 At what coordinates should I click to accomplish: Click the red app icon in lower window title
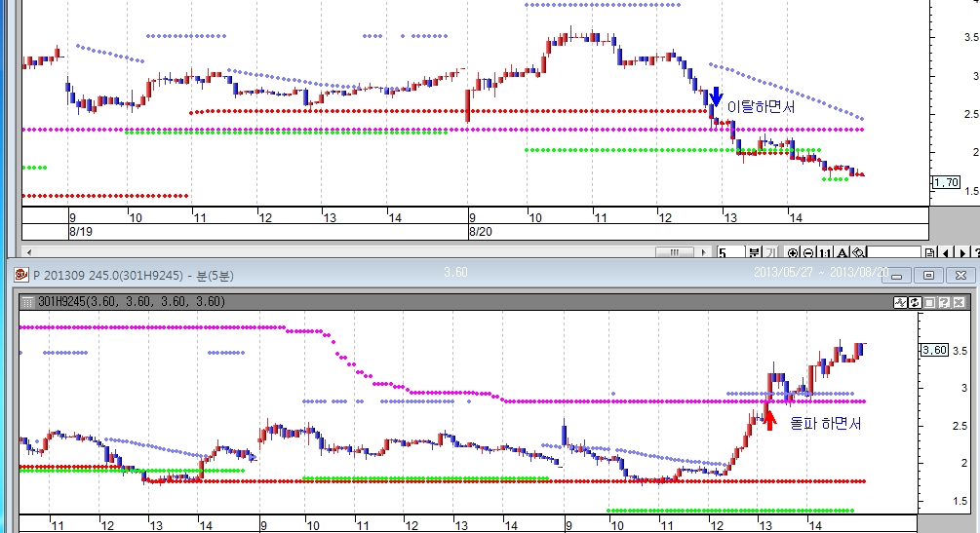click(20, 275)
